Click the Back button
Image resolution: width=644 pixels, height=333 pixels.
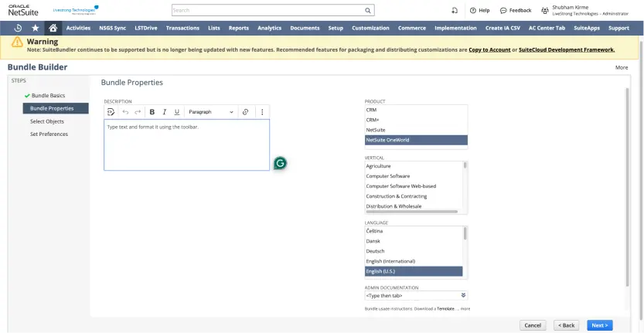(567, 325)
